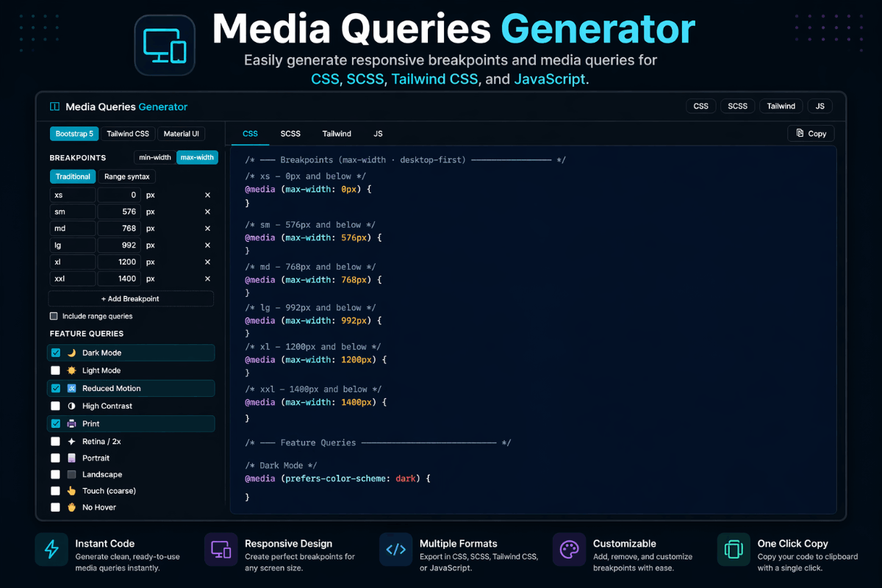
Task: Click the sparkle icon for Retina / 2x
Action: pyautogui.click(x=72, y=442)
